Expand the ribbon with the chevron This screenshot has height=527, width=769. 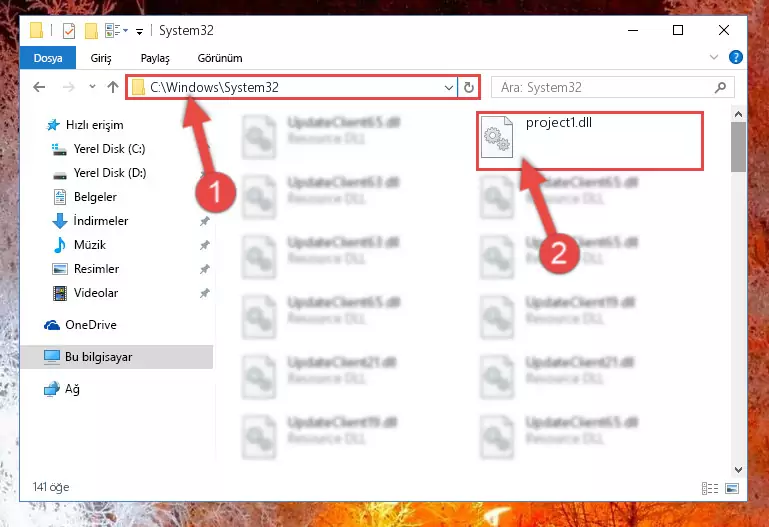pos(714,57)
